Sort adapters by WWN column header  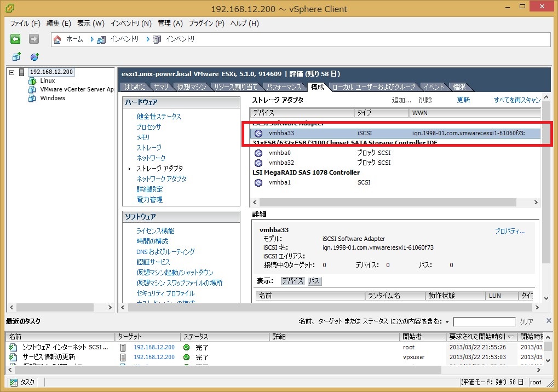click(475, 113)
